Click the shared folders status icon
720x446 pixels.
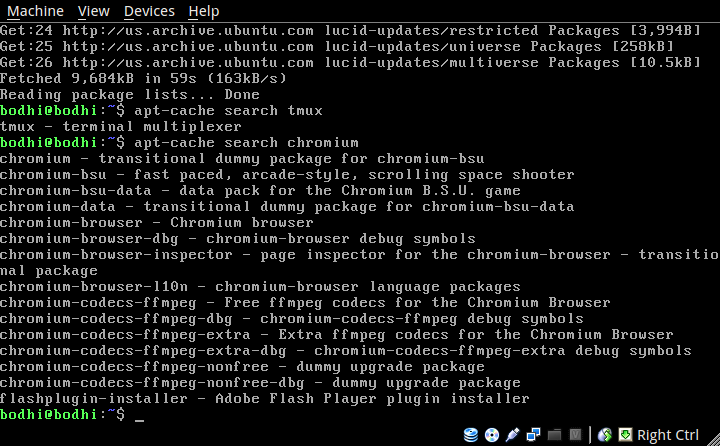554,435
